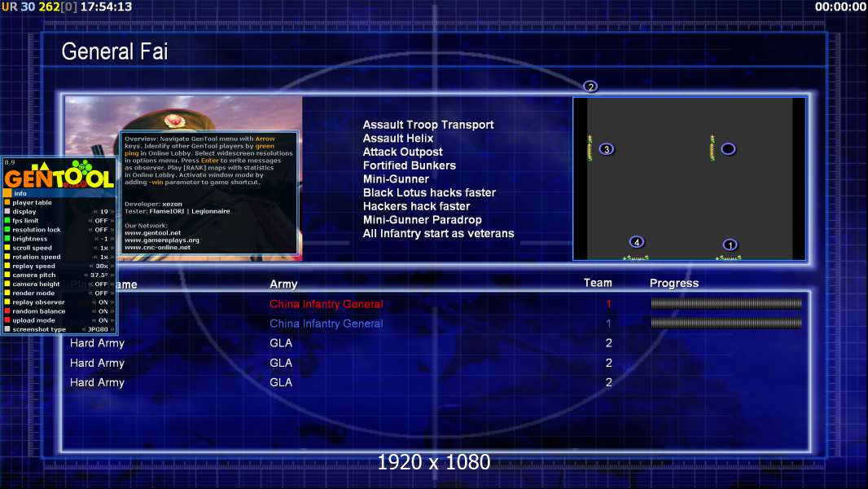This screenshot has height=489, width=868.
Task: Click the red square beside upload mode
Action: 7,320
